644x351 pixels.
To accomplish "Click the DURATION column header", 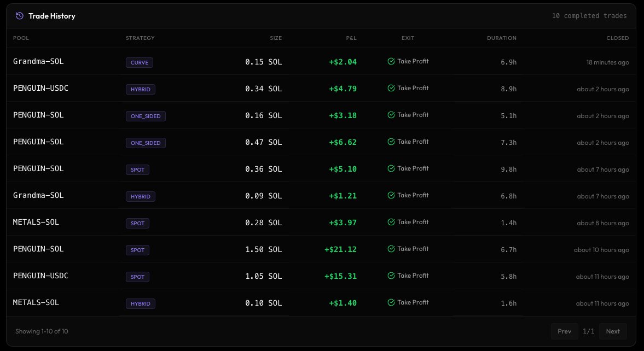I will [502, 38].
